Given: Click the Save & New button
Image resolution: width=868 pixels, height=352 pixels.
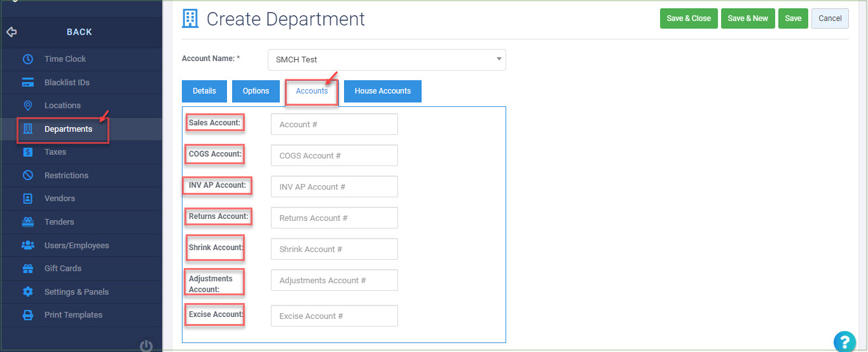Looking at the screenshot, I should (x=748, y=18).
